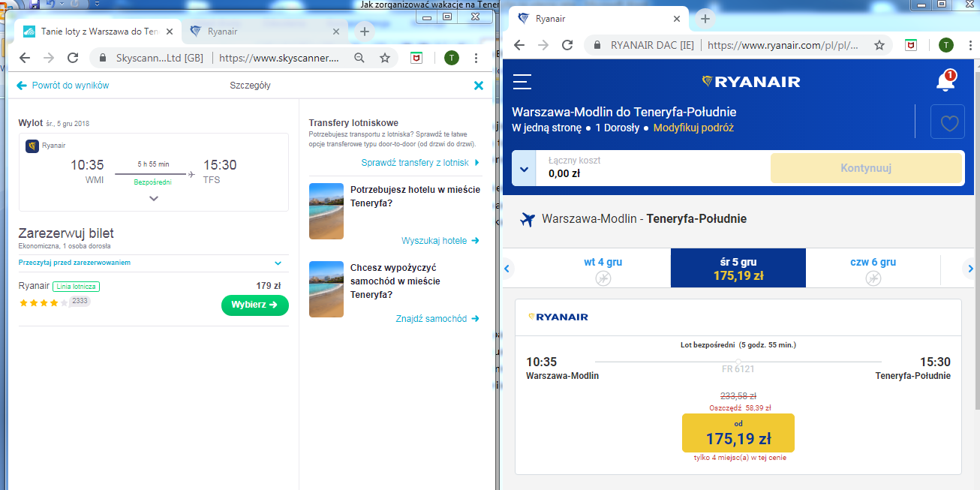Open Ryanair notifications bell

coord(945,81)
